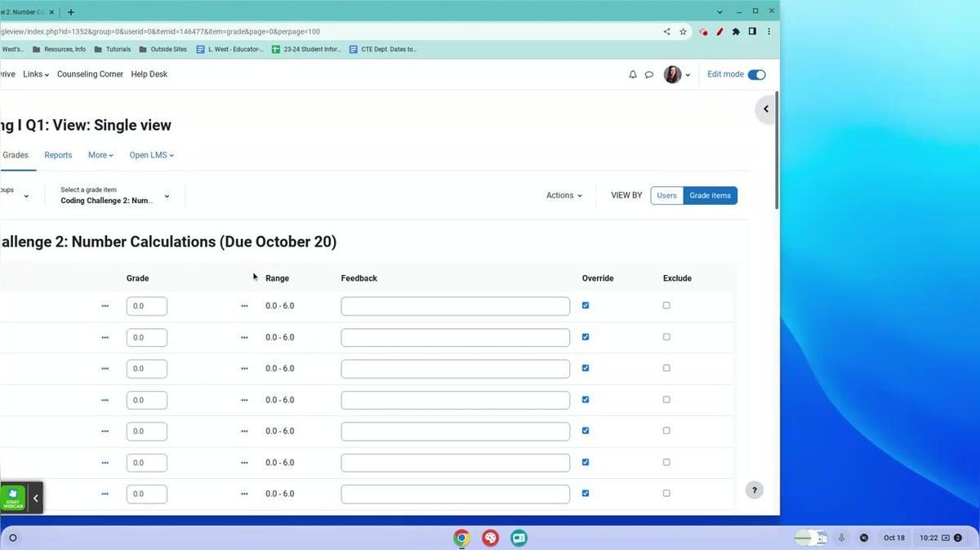Viewport: 980px width, 550px height.
Task: Open the third row's grade ellipsis menu
Action: click(244, 369)
